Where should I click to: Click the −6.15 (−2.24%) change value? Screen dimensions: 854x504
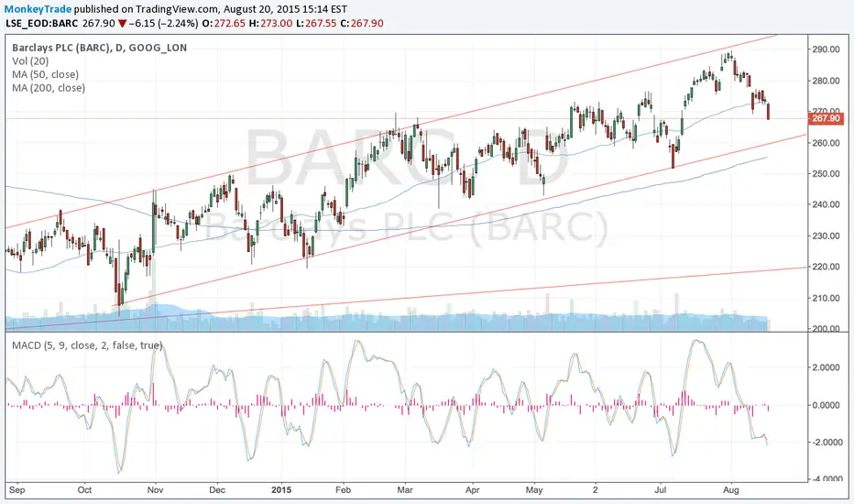click(x=164, y=24)
